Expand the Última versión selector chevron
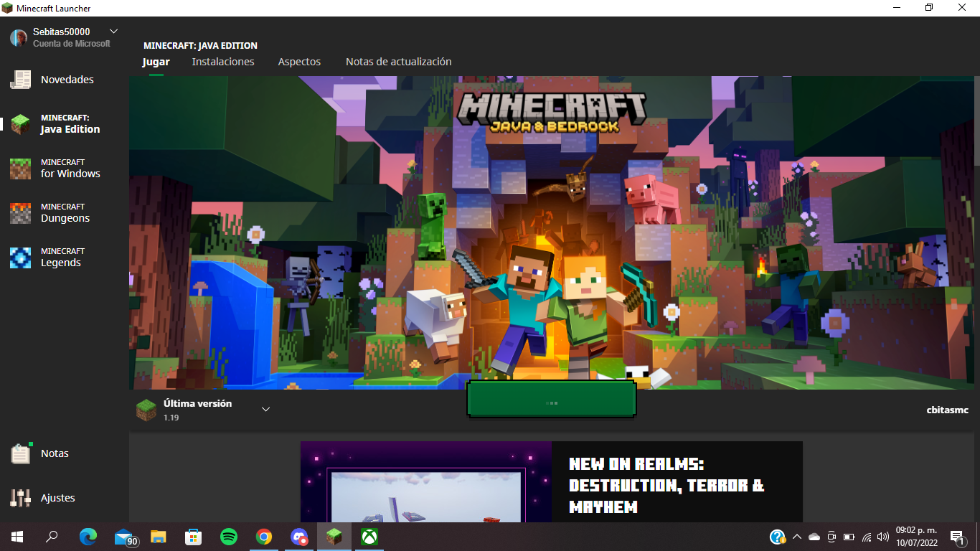This screenshot has height=551, width=980. (265, 410)
